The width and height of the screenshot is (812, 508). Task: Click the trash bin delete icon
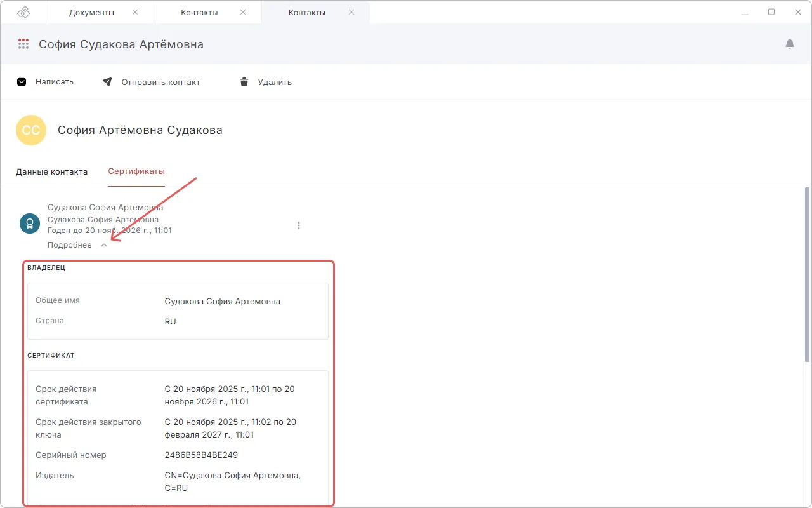244,82
